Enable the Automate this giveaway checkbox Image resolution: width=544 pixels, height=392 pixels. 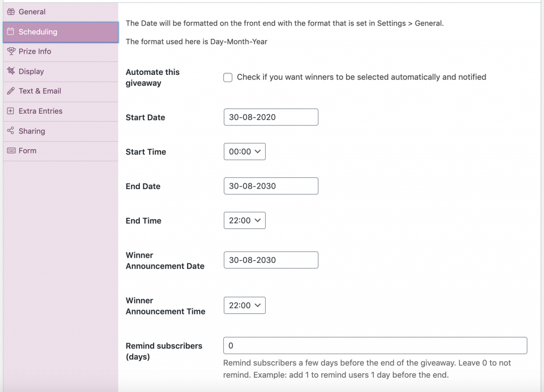click(x=227, y=78)
